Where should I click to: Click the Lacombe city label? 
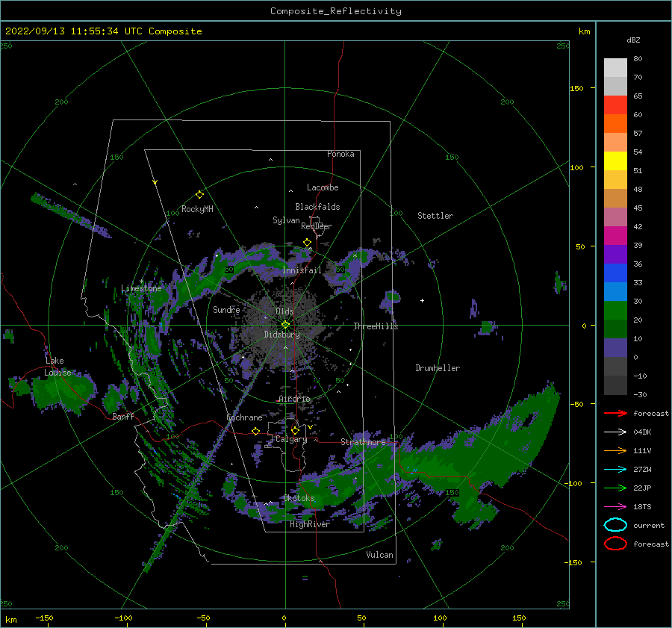click(x=323, y=187)
